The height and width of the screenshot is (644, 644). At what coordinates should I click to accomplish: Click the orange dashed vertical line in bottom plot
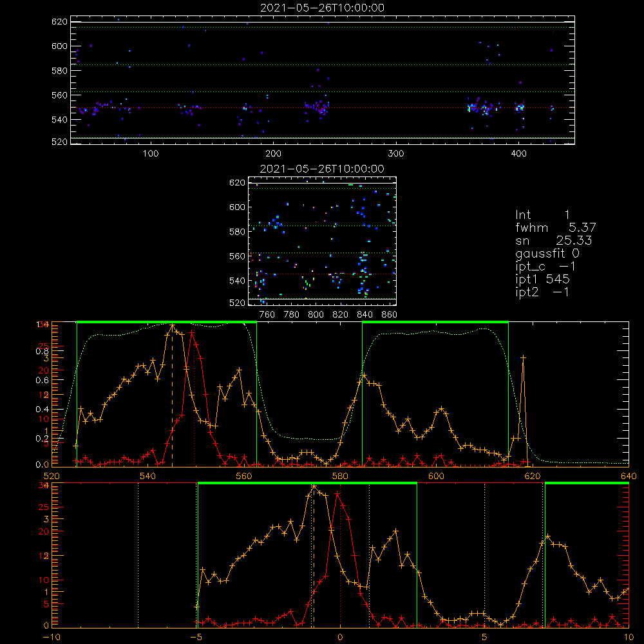[x=314, y=555]
